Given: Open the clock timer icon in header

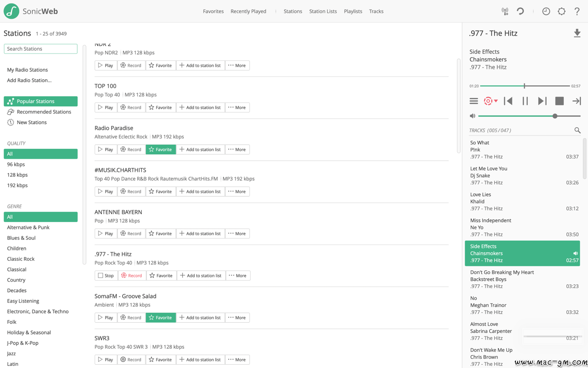Looking at the screenshot, I should 546,11.
